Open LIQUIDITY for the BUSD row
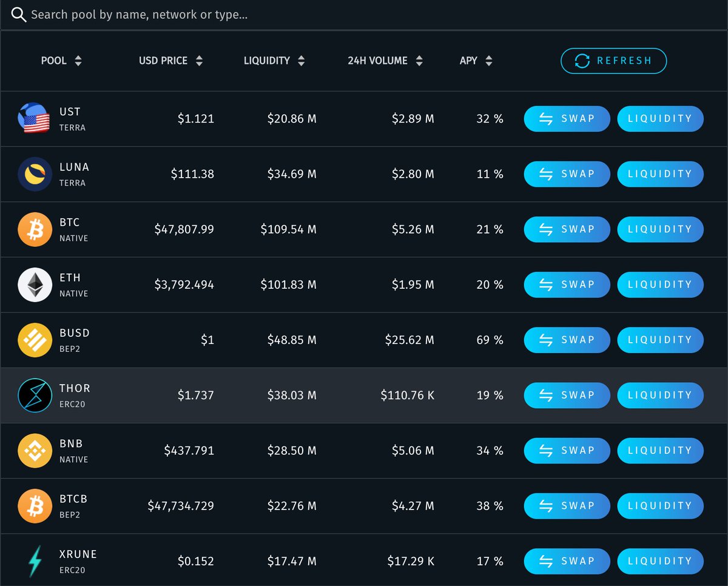 pyautogui.click(x=660, y=340)
